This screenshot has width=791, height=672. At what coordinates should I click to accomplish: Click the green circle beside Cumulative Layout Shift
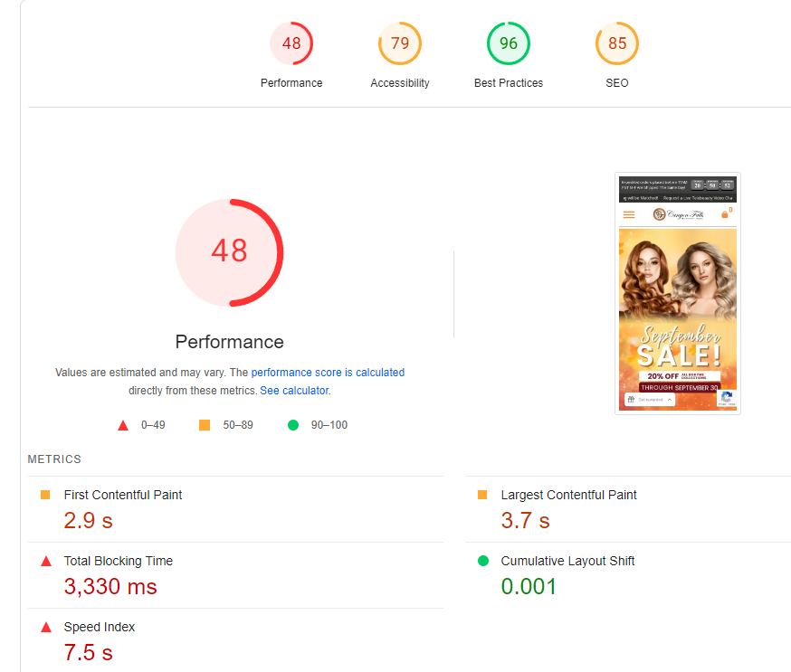pyautogui.click(x=483, y=561)
